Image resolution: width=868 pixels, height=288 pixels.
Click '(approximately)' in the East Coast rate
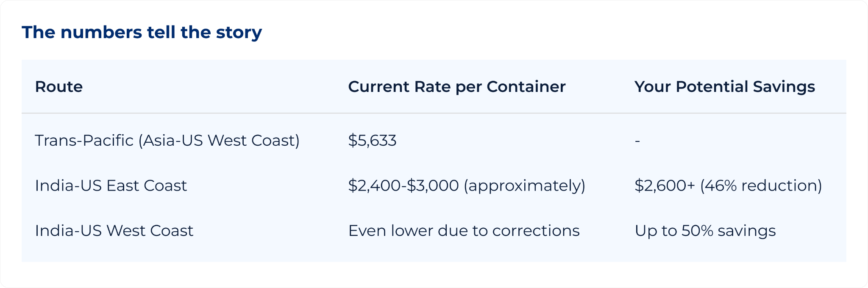tap(525, 186)
